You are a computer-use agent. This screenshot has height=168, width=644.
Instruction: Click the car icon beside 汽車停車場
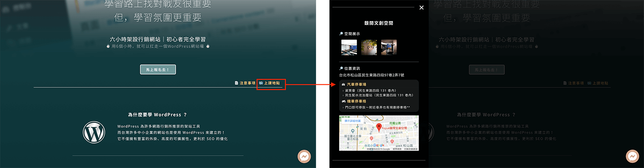coord(343,84)
